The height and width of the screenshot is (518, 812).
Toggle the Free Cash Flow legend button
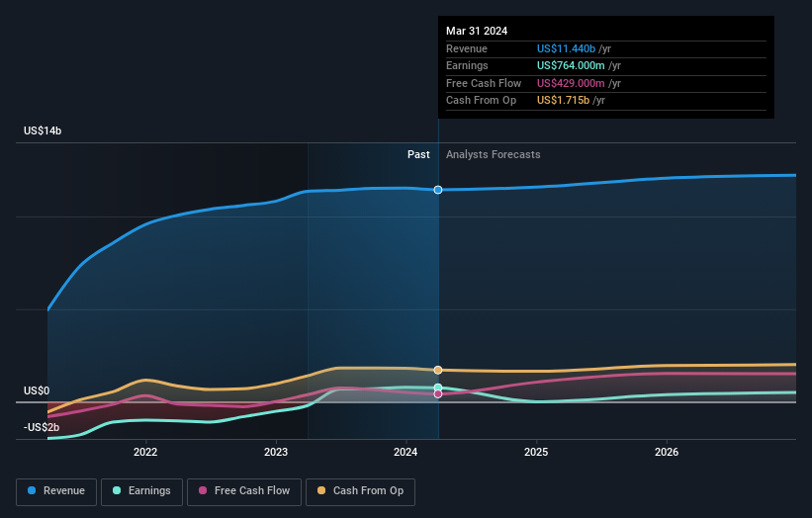pos(244,491)
